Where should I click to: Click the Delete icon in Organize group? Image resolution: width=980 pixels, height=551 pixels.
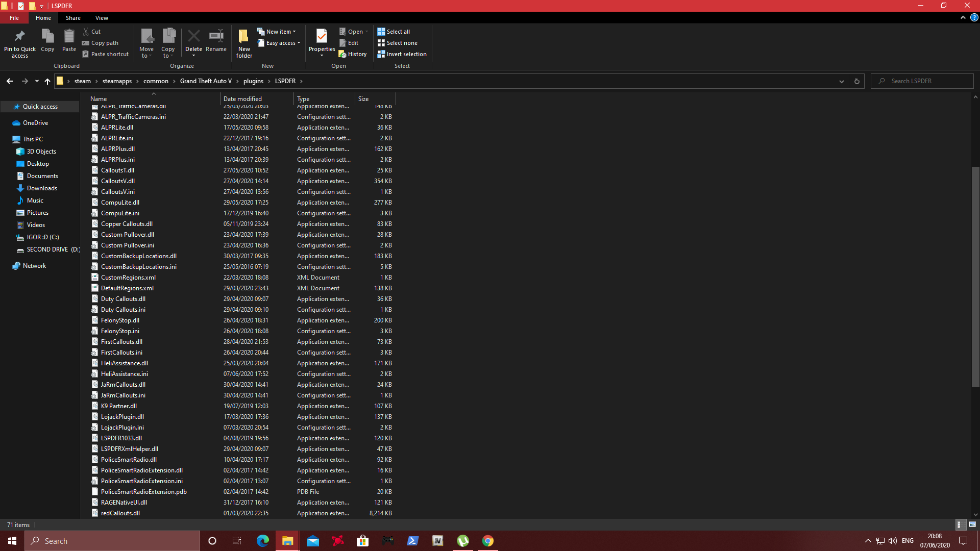193,37
